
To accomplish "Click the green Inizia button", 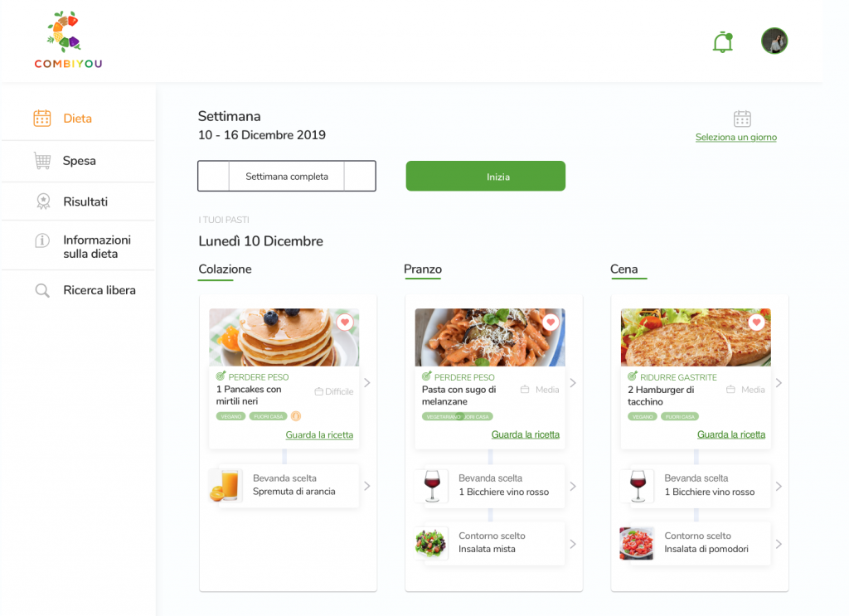I will point(486,176).
